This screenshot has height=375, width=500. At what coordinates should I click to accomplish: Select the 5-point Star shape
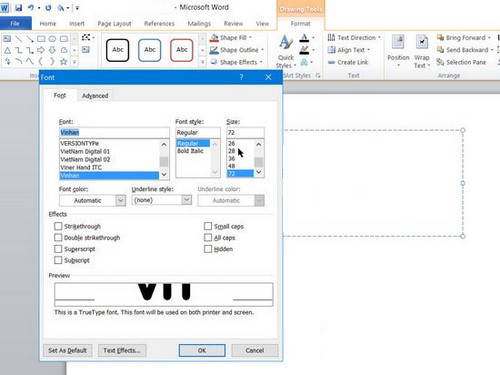(x=64, y=62)
